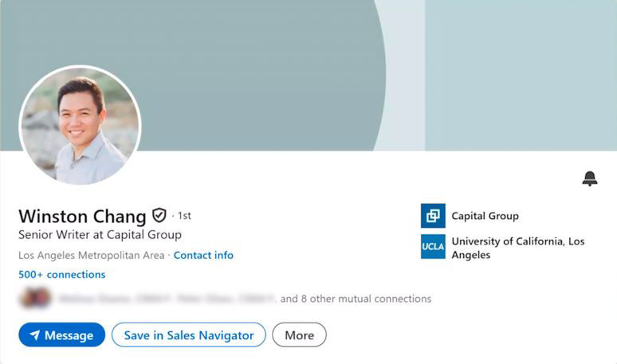
Task: Click the 1st degree connection label
Action: 184,216
